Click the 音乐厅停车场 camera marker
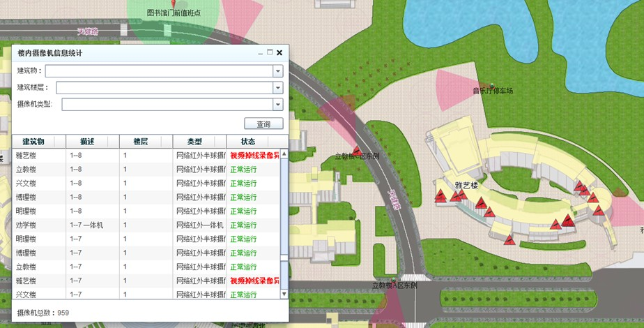This screenshot has width=644, height=328. (492, 84)
